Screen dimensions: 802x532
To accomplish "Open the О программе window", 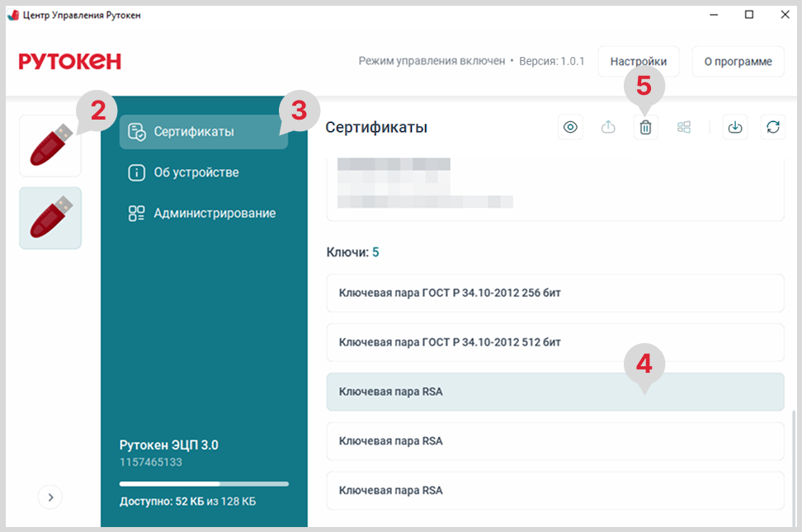I will point(738,61).
